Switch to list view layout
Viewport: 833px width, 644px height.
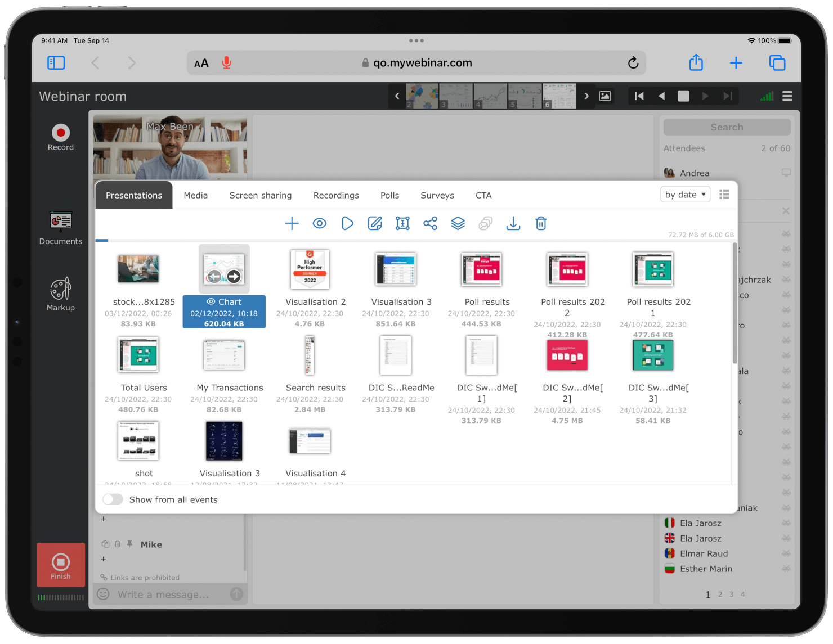pos(724,195)
